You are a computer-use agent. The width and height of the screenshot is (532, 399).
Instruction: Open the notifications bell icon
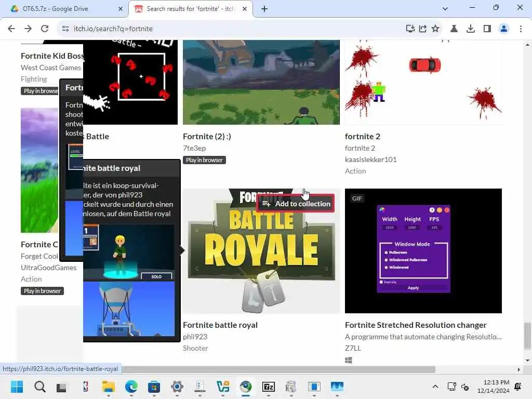pos(518,387)
